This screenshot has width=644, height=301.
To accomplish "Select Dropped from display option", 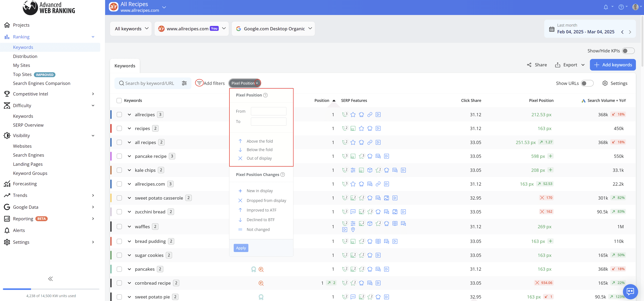I will coord(266,200).
